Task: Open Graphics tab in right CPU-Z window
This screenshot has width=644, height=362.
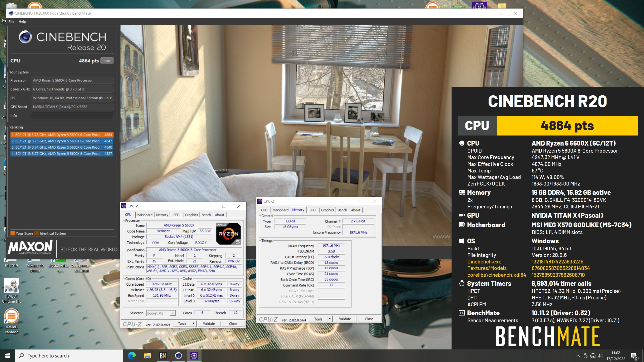Action: click(x=328, y=210)
